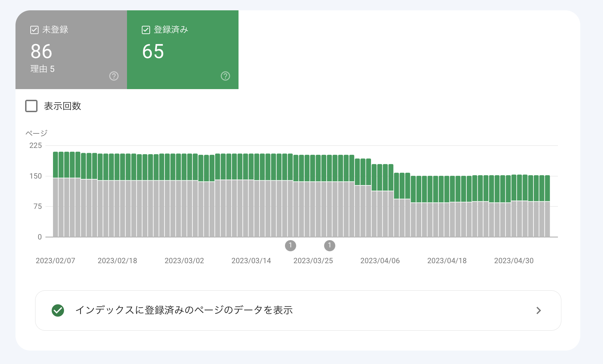The image size is (603, 364).
Task: Click the 225 axis value
Action: (35, 146)
